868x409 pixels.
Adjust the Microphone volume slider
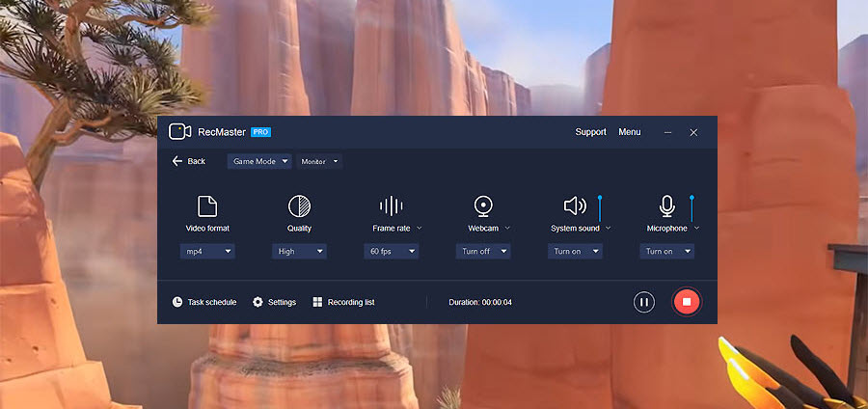point(692,208)
